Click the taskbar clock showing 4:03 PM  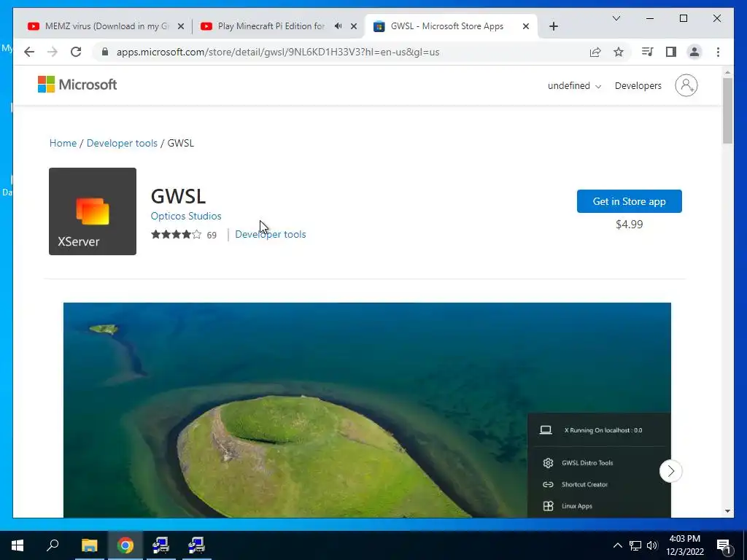[684, 545]
